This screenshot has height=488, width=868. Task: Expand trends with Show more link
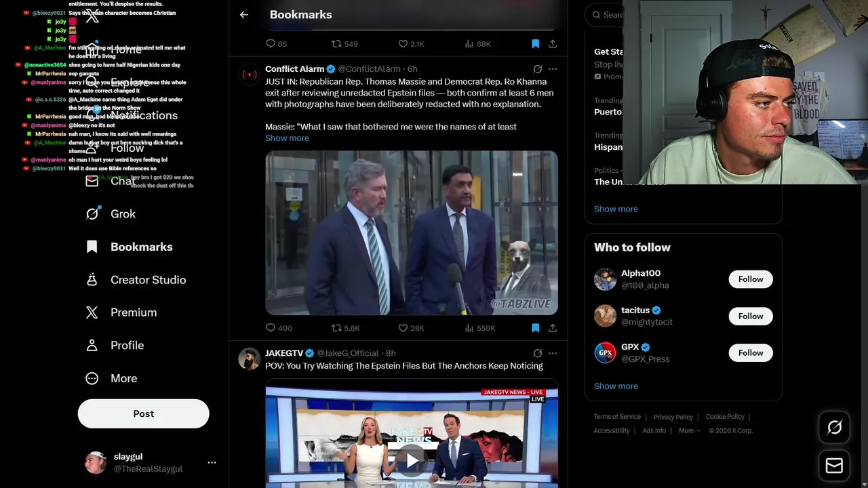click(x=616, y=209)
